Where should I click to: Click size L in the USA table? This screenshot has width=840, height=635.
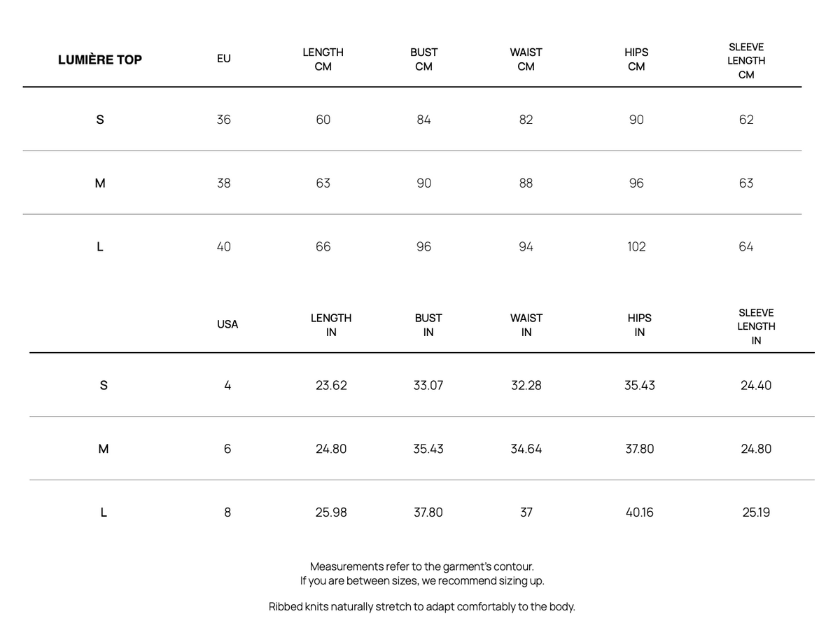tap(103, 512)
